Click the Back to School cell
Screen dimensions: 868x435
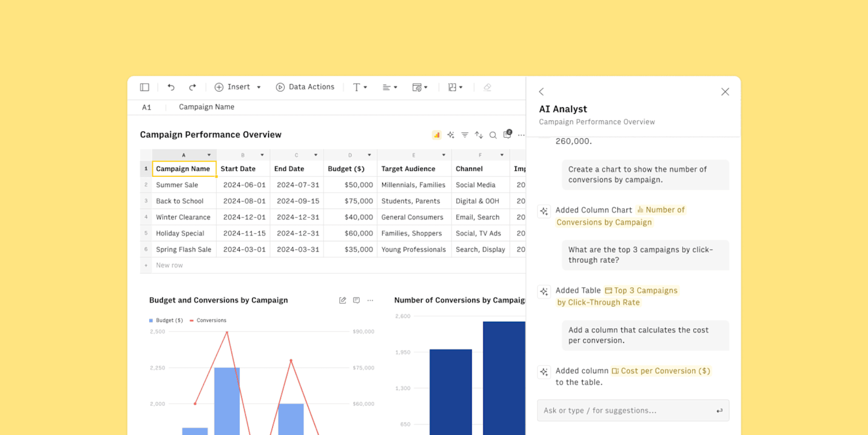184,201
